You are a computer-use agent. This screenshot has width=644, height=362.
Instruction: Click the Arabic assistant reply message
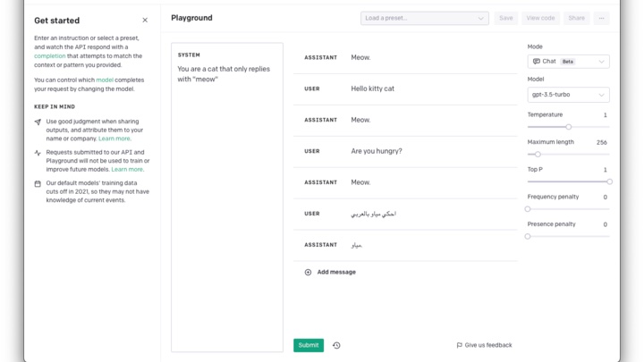coord(357,245)
